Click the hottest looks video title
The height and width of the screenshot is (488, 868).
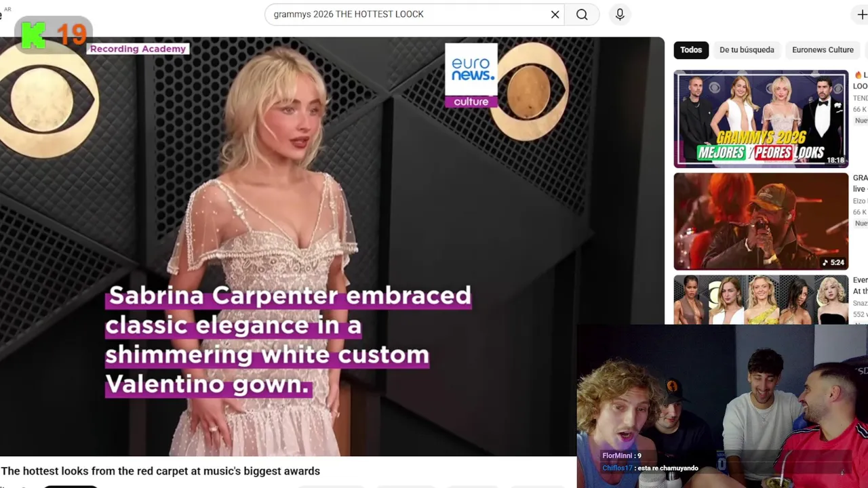tap(160, 471)
